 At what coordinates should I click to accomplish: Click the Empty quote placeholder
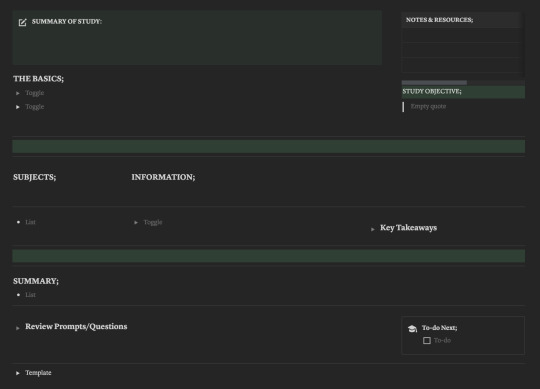click(428, 106)
